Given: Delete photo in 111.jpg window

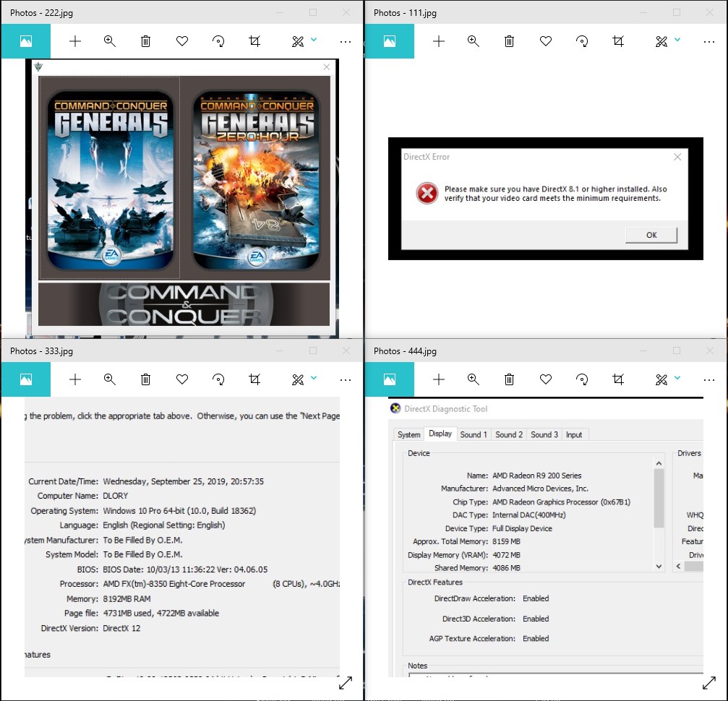Looking at the screenshot, I should click(510, 41).
